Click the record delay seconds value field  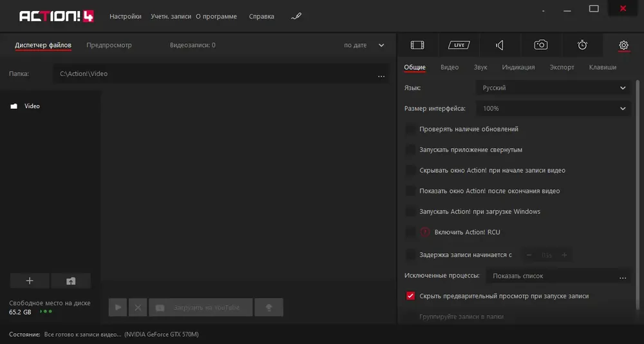(x=547, y=255)
